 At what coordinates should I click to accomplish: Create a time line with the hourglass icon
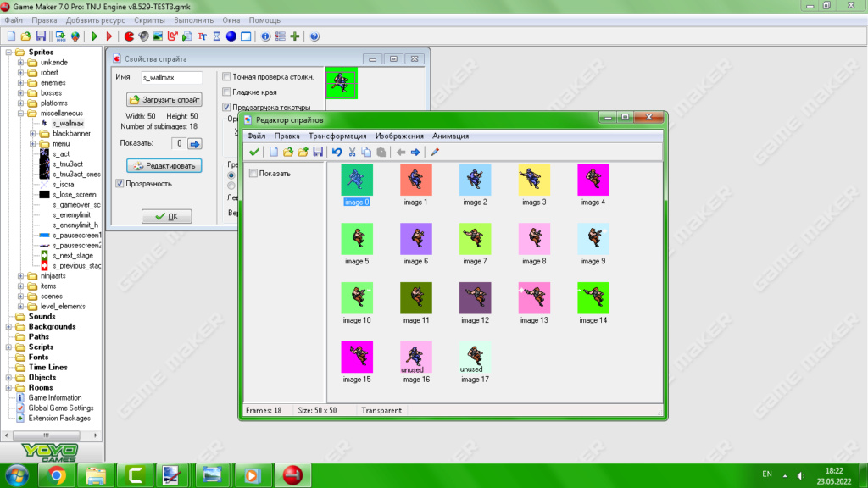point(216,36)
